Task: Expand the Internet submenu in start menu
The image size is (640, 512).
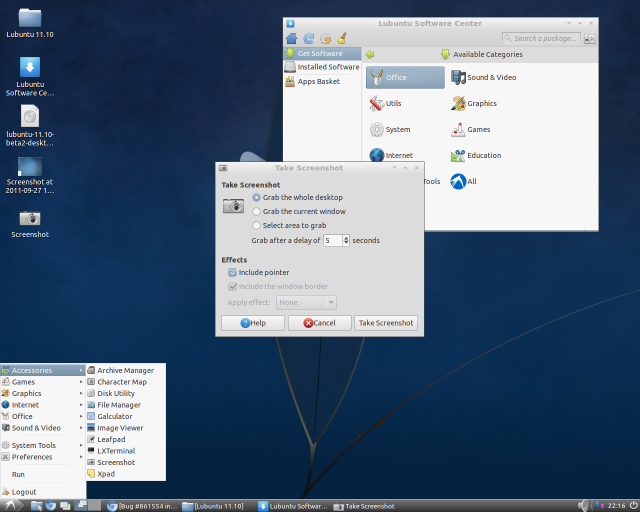Action: pyautogui.click(x=43, y=405)
